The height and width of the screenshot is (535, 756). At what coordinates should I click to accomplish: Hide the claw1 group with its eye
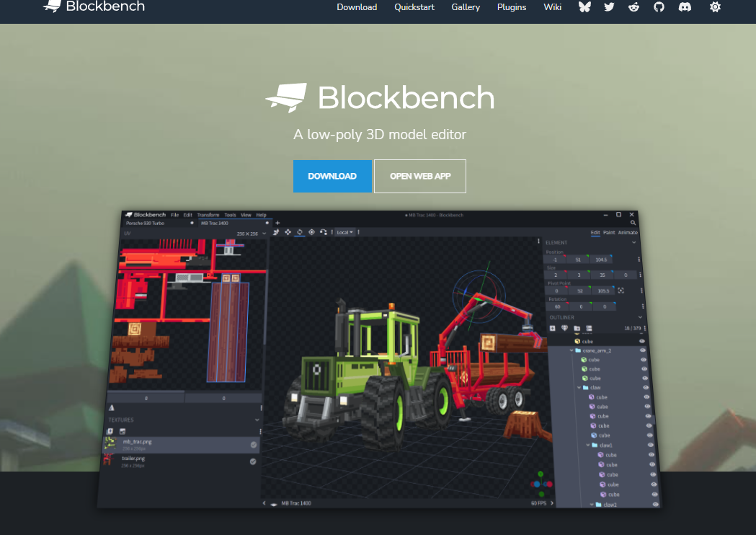650,446
